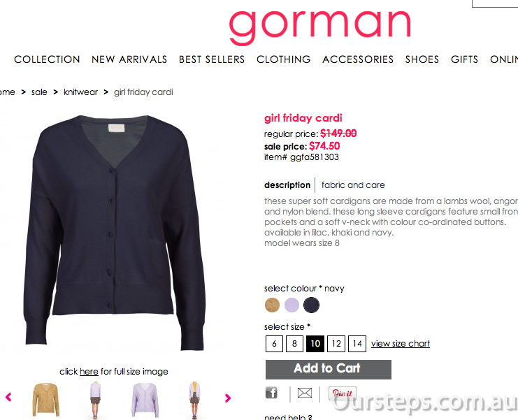Select size 8 option
Image resolution: width=518 pixels, height=420 pixels.
[294, 344]
